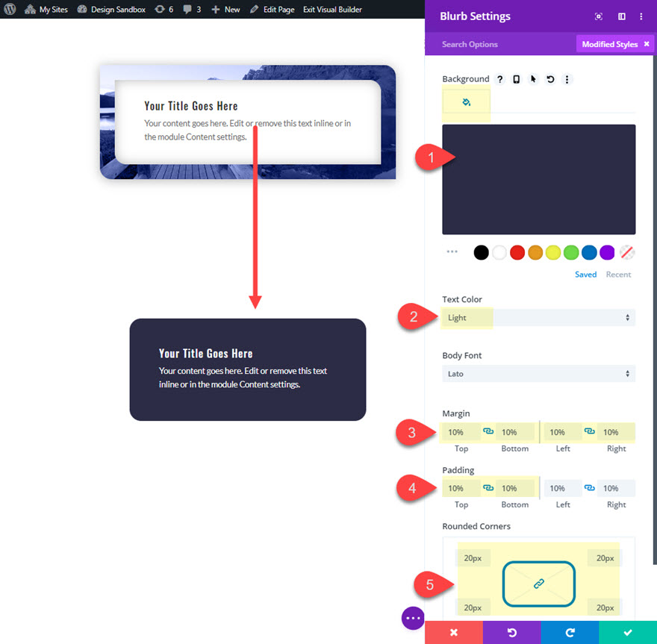Toggle Padding left-right link icon

(590, 488)
